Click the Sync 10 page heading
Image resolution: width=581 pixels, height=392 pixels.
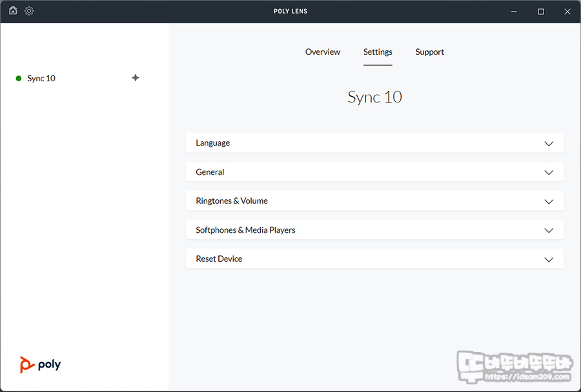click(374, 97)
